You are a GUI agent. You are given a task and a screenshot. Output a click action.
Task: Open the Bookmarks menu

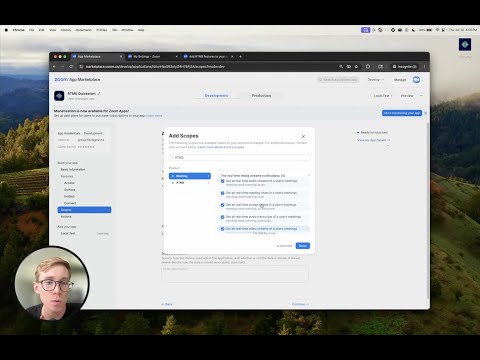(84, 30)
